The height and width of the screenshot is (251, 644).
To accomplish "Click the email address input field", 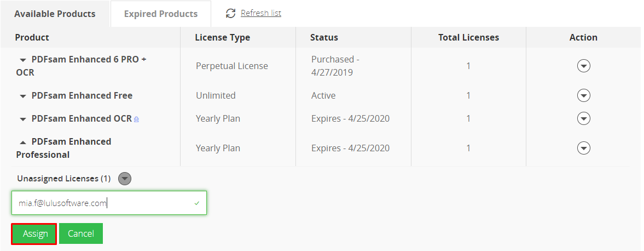I will click(x=109, y=203).
